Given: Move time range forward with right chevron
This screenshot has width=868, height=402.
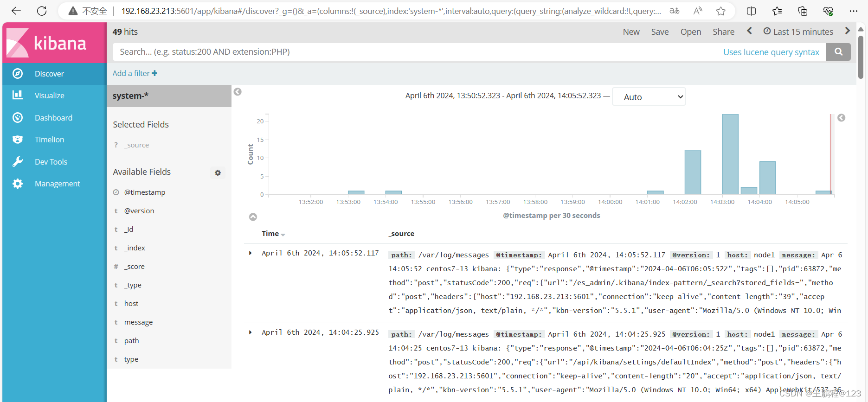Looking at the screenshot, I should (848, 31).
